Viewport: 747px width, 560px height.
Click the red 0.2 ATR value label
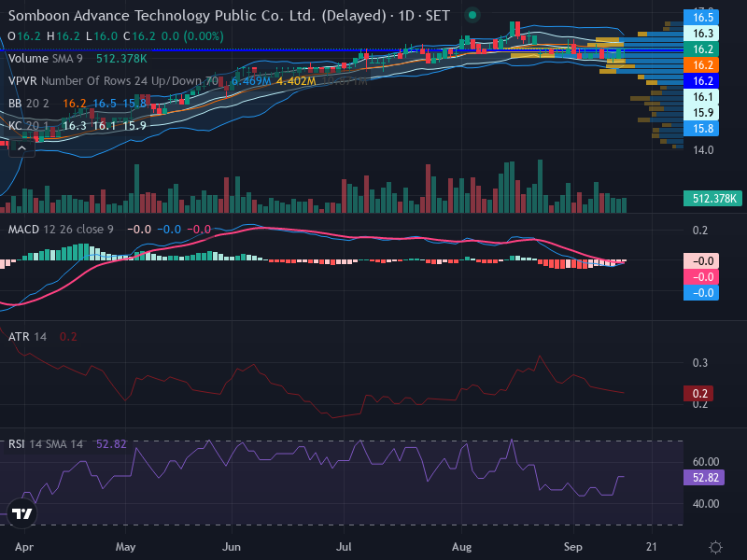coord(698,393)
